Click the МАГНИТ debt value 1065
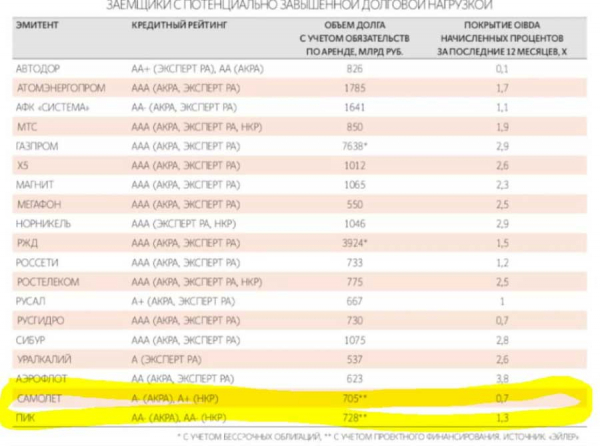The width and height of the screenshot is (600, 446). (x=353, y=185)
